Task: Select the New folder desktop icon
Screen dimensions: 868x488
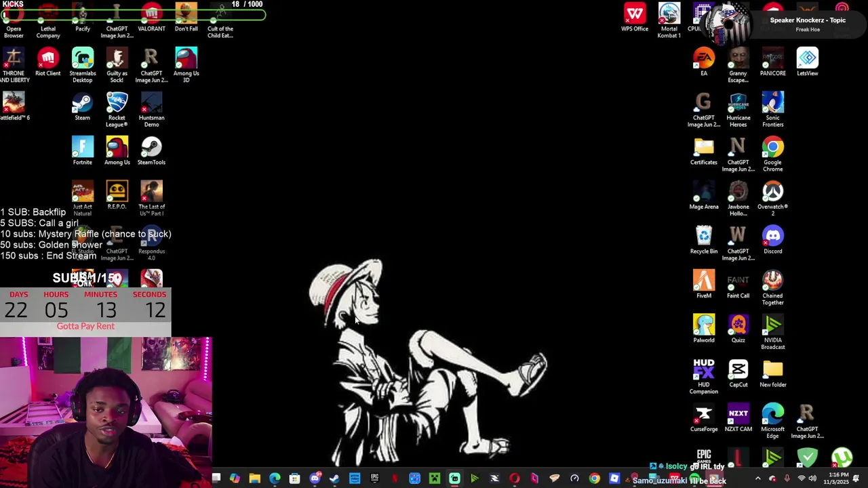Action: click(772, 373)
